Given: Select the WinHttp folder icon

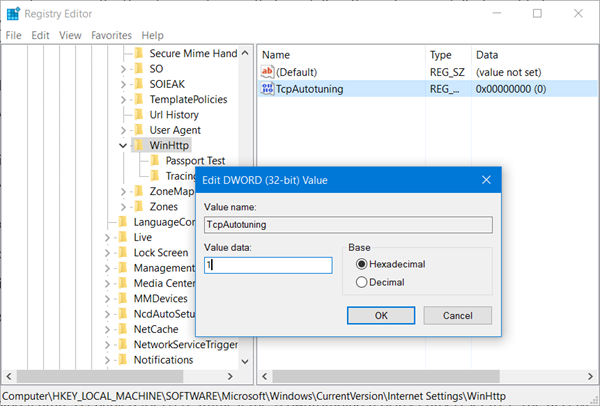Looking at the screenshot, I should coord(139,146).
